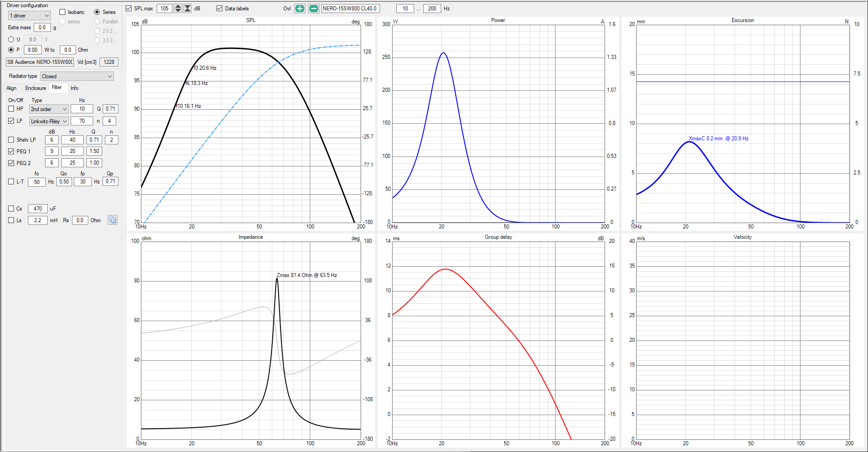868x452 pixels.
Task: Edit the lower frequency limit 10 field
Action: (405, 9)
